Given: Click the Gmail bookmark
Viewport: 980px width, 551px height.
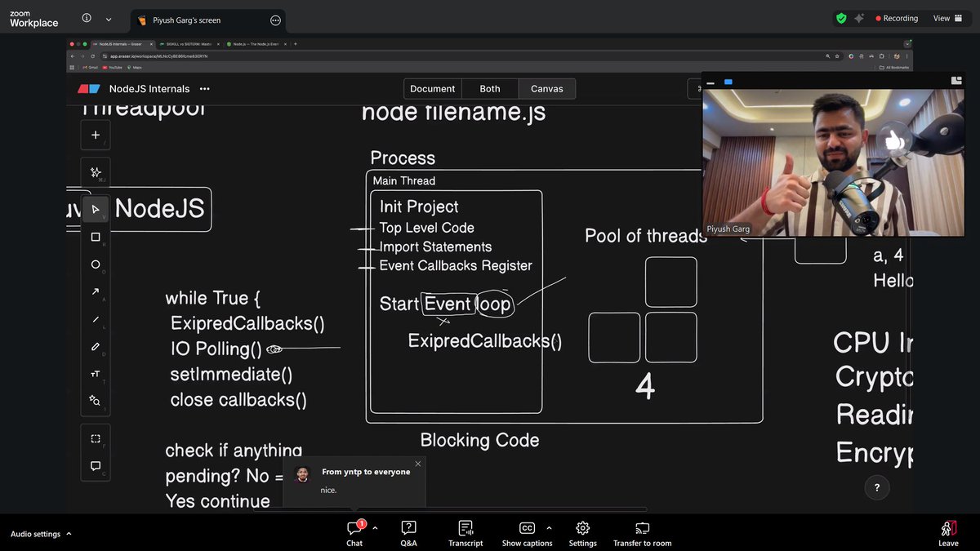Looking at the screenshot, I should 89,67.
